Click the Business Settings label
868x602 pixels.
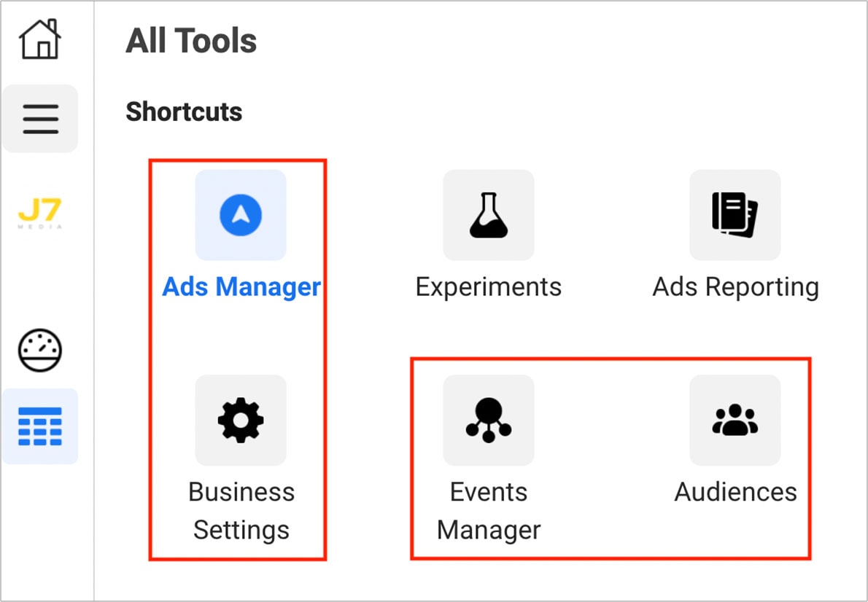coord(241,510)
